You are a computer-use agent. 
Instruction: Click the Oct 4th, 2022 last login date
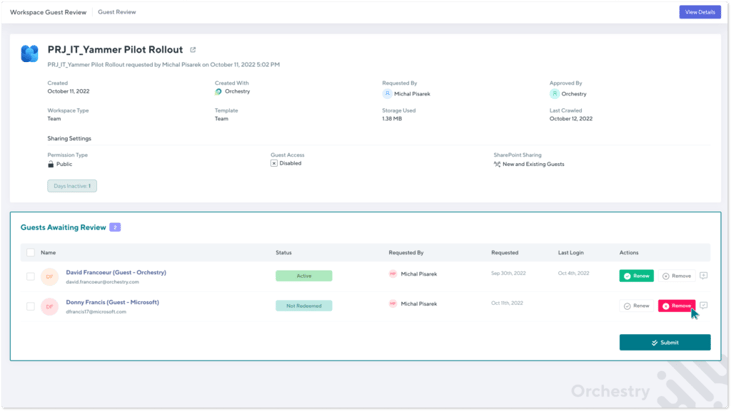573,273
